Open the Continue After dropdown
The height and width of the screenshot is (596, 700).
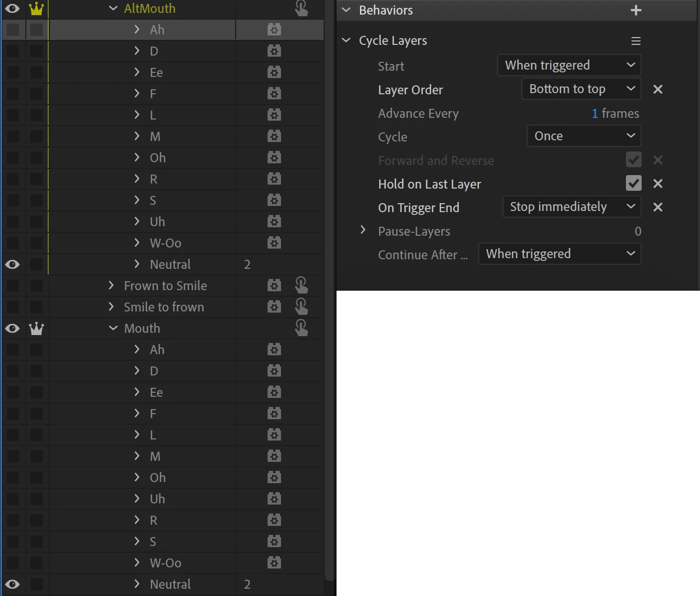(x=560, y=254)
